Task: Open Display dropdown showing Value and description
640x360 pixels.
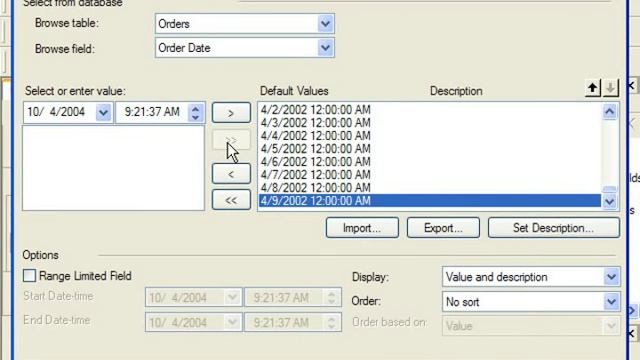Action: [531, 277]
